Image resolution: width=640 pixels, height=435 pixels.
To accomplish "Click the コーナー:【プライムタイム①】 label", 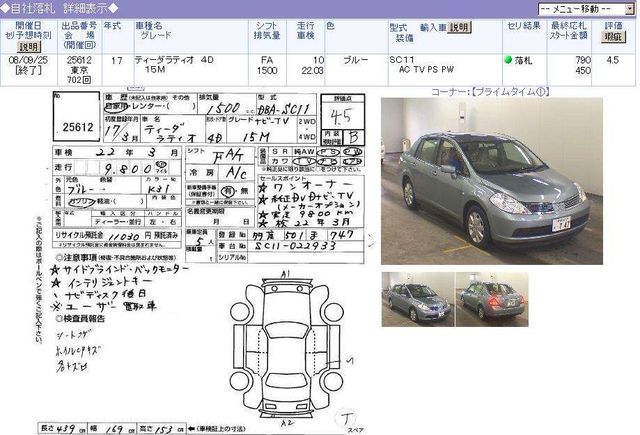I will coord(490,92).
